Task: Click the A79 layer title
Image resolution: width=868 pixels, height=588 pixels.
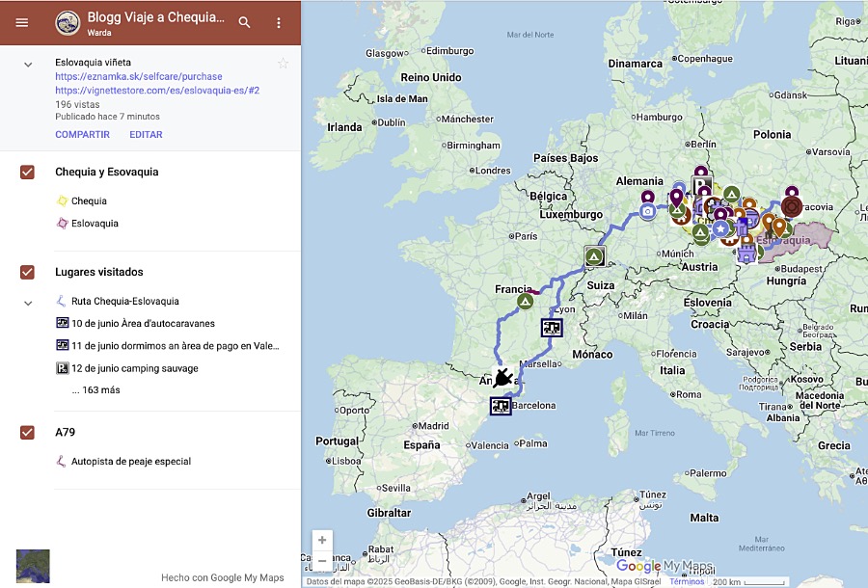Action: tap(65, 432)
